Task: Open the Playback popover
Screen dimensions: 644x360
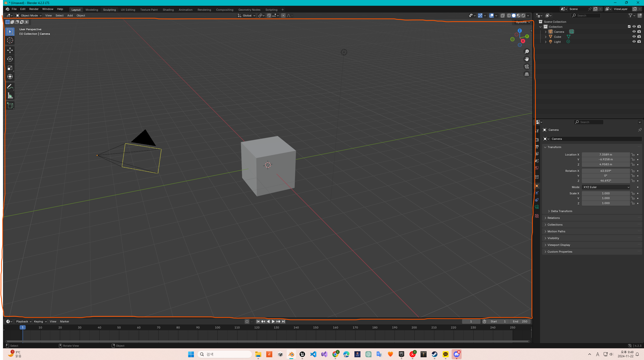Action: coord(24,321)
